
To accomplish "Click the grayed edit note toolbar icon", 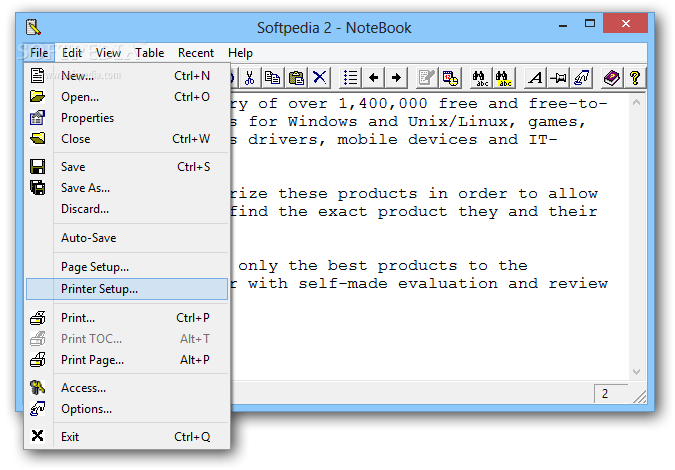I will 427,78.
